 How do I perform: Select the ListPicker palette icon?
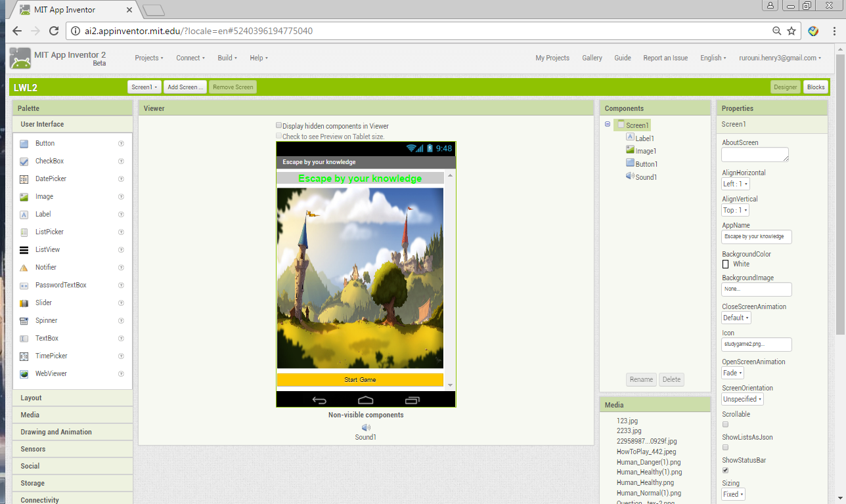pyautogui.click(x=24, y=232)
